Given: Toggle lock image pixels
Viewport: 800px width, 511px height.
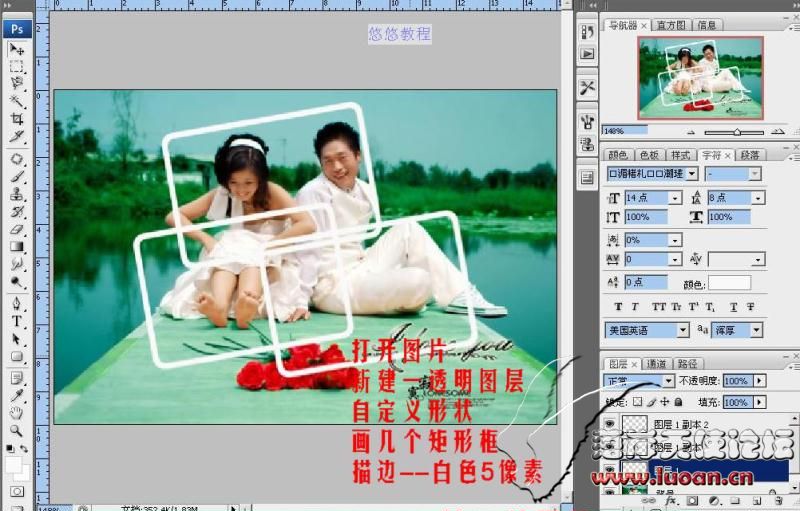Looking at the screenshot, I should 651,402.
